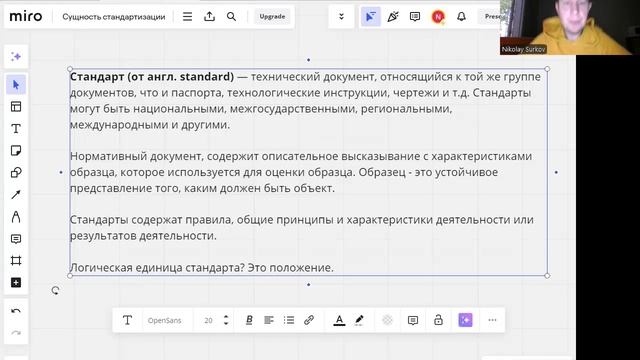The image size is (640, 360).
Task: Click the Export board upload icon
Action: tap(209, 17)
